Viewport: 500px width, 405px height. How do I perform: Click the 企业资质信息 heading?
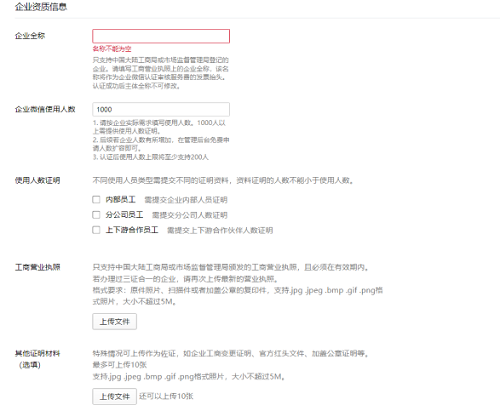click(41, 7)
